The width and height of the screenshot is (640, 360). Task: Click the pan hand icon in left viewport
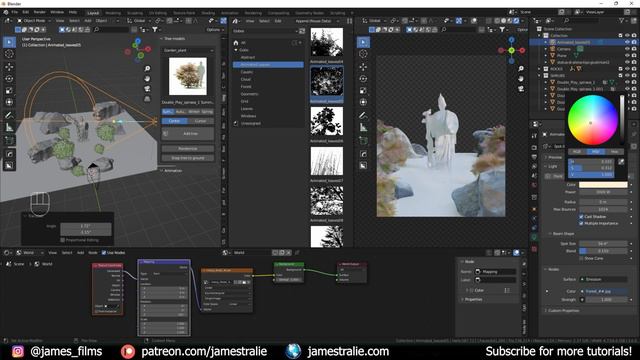click(x=147, y=78)
